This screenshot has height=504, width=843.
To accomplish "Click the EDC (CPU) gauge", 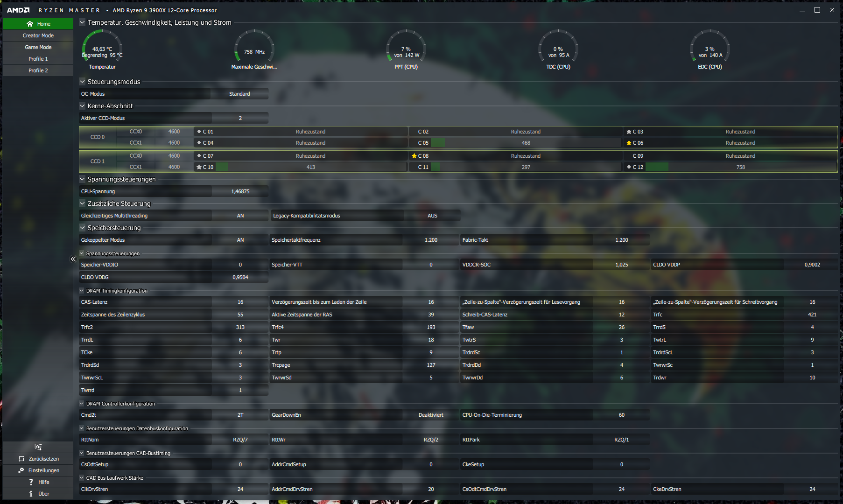I will pyautogui.click(x=710, y=47).
